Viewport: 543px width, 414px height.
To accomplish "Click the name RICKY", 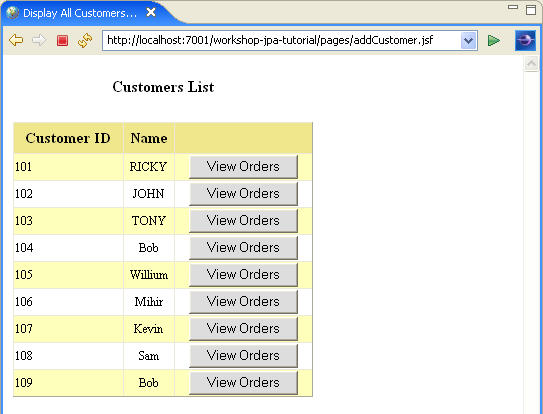I will (149, 167).
